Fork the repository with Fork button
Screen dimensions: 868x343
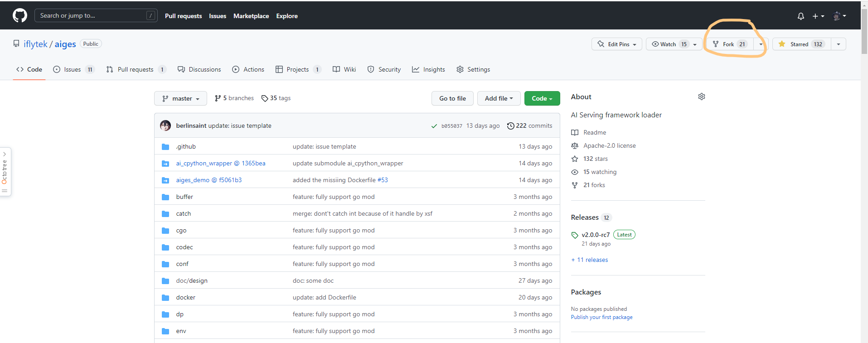coord(729,44)
